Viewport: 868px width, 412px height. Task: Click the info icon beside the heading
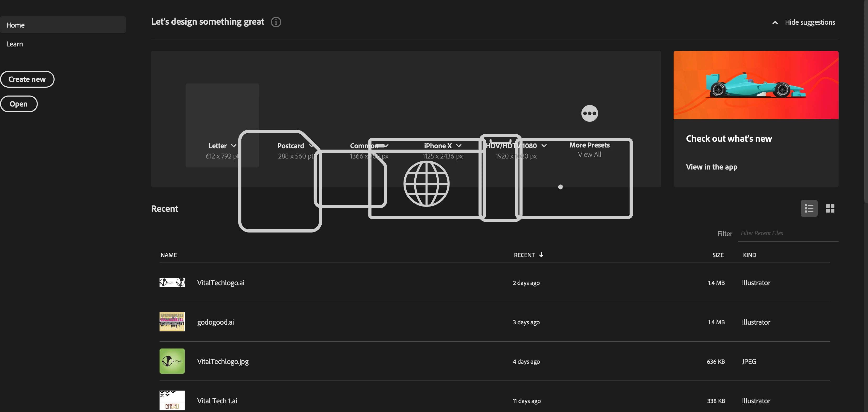[x=276, y=22]
